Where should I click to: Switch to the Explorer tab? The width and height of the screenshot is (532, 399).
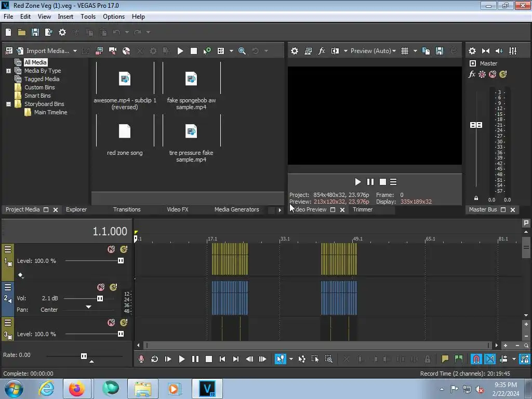[x=76, y=210]
